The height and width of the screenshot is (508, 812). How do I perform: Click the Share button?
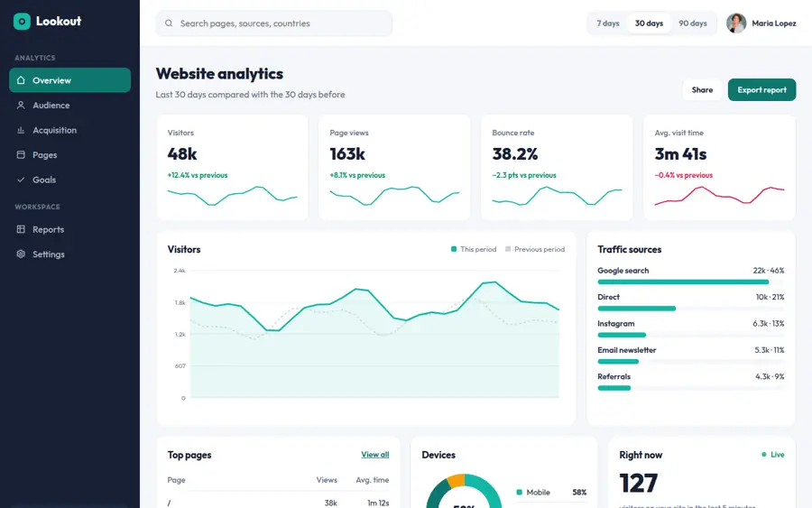[702, 89]
